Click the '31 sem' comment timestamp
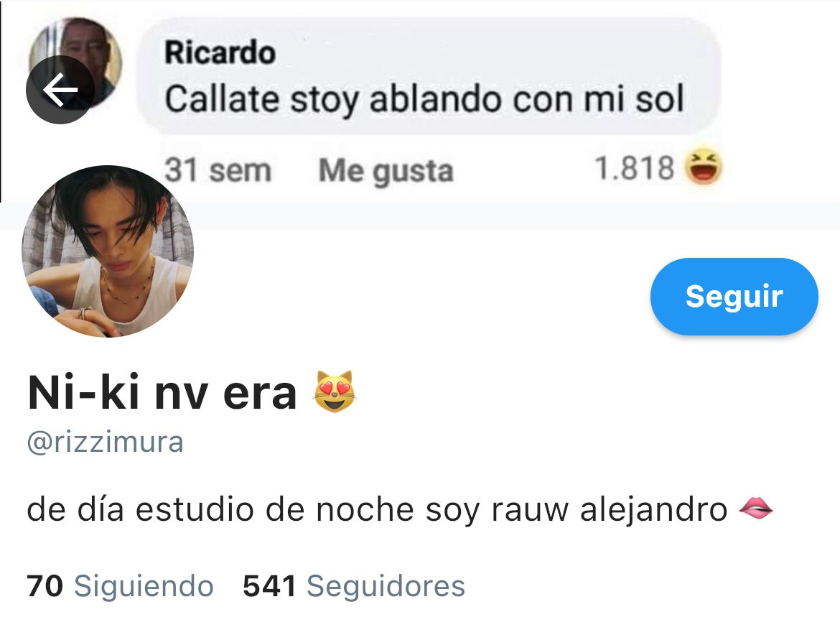Screen dimensions: 840x630 tap(218, 170)
